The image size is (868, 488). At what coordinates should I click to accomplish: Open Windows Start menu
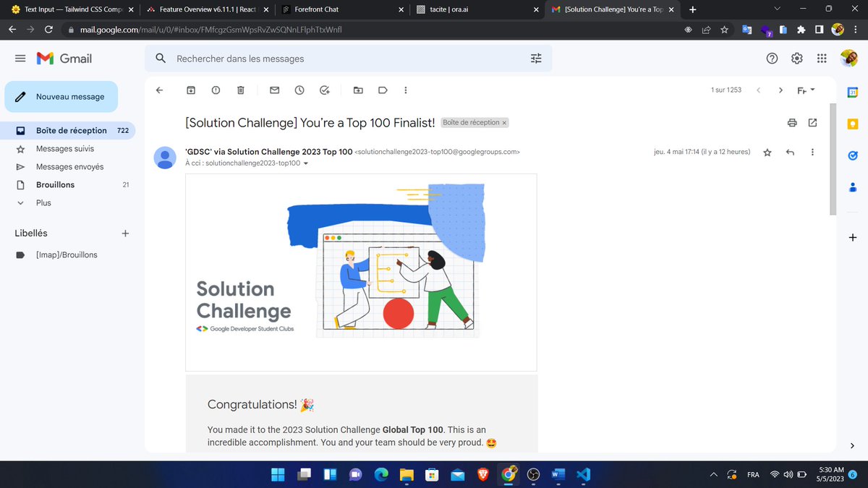click(278, 474)
